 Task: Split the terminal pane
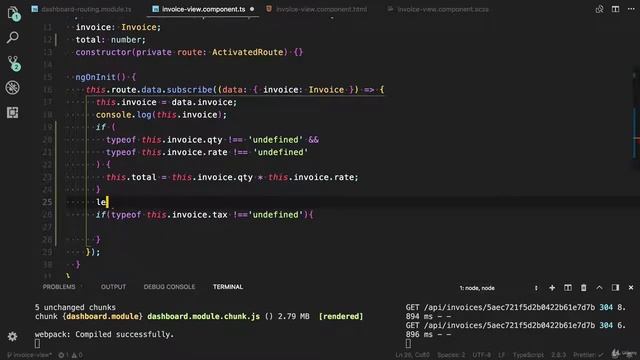tap(568, 288)
